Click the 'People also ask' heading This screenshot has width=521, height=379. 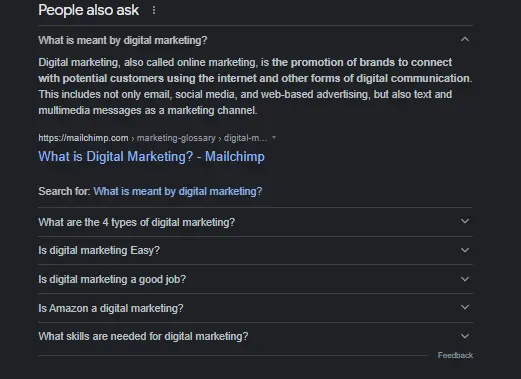pyautogui.click(x=88, y=10)
